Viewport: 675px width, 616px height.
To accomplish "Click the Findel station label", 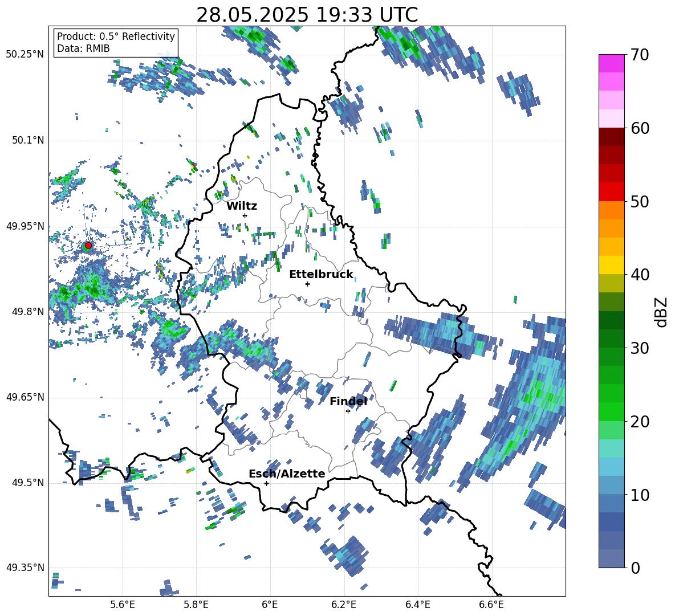I will pyautogui.click(x=348, y=401).
